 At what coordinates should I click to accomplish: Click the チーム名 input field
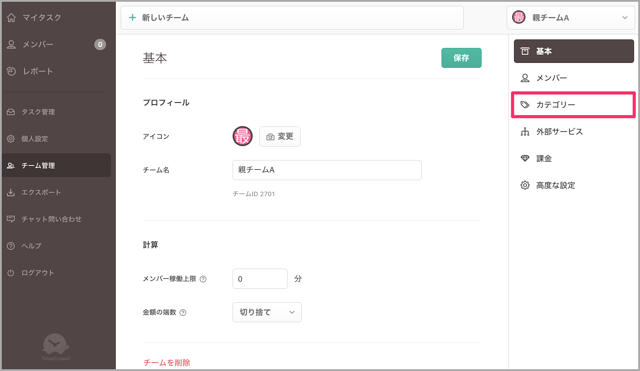pyautogui.click(x=327, y=170)
